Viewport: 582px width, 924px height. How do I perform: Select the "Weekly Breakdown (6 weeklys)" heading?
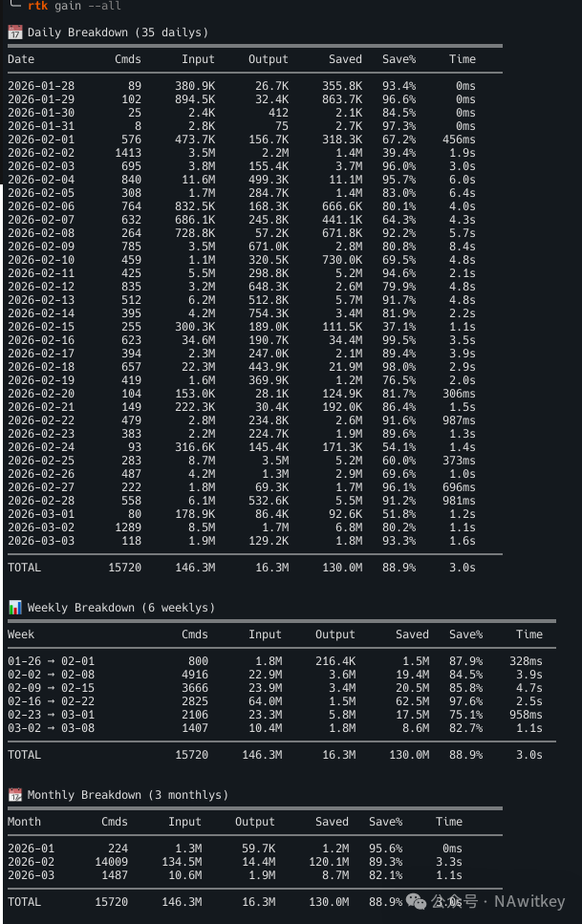tap(120, 608)
